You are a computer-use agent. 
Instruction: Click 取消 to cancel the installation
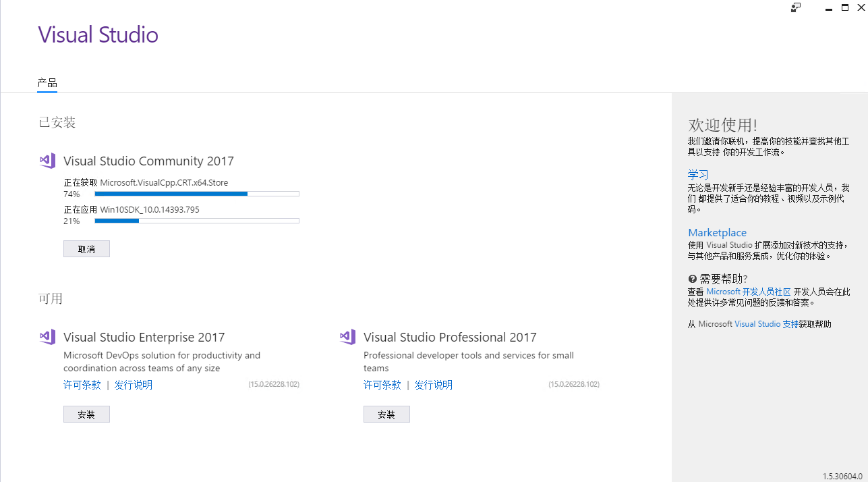click(x=86, y=248)
